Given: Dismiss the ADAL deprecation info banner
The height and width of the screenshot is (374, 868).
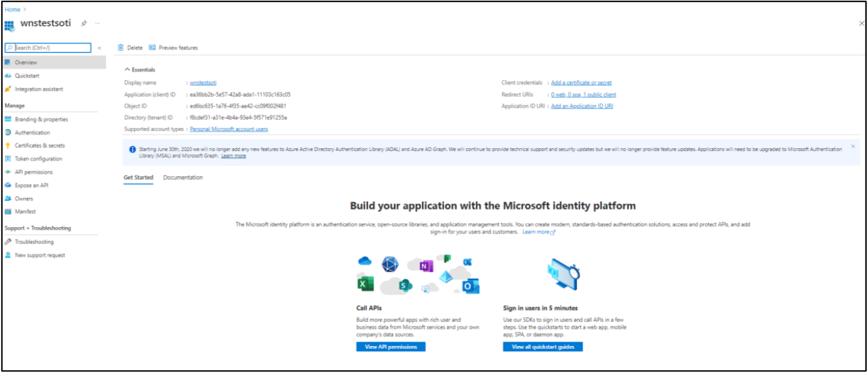Looking at the screenshot, I should pos(853,146).
